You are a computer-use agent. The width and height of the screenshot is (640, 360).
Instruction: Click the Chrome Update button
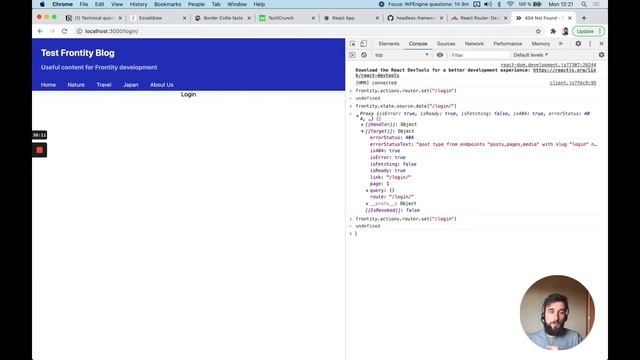point(588,31)
